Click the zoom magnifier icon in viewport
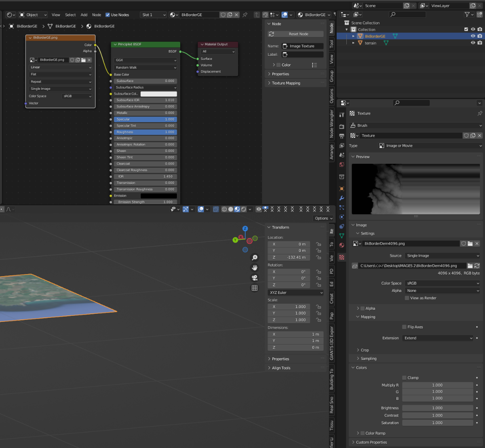Viewport: 485px width, 448px height. pos(255,258)
